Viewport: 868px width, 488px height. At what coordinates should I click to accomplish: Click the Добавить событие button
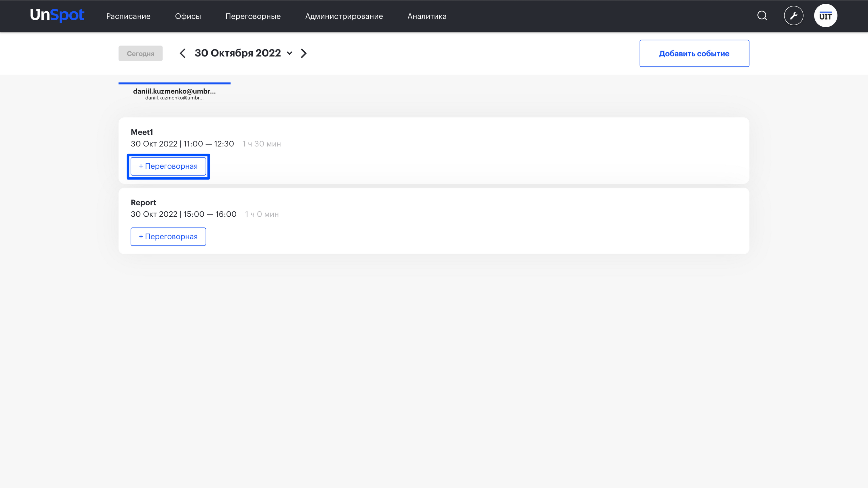coord(694,53)
